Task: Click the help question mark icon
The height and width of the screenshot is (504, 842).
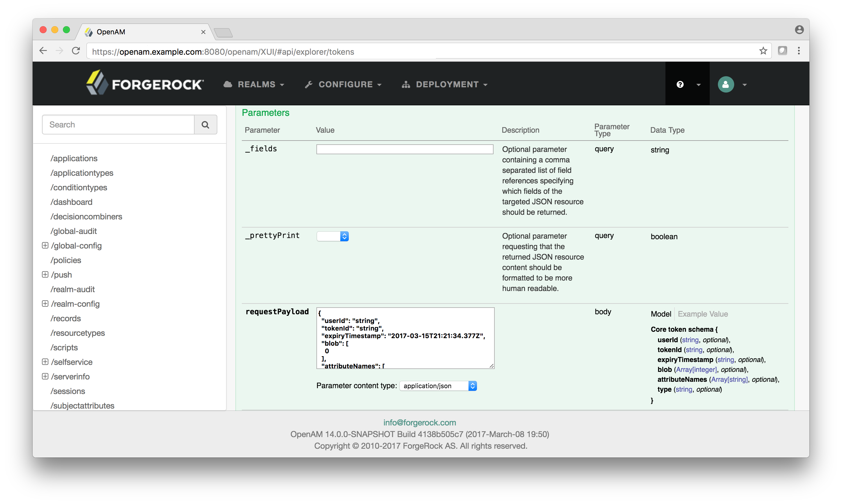Action: (x=680, y=84)
